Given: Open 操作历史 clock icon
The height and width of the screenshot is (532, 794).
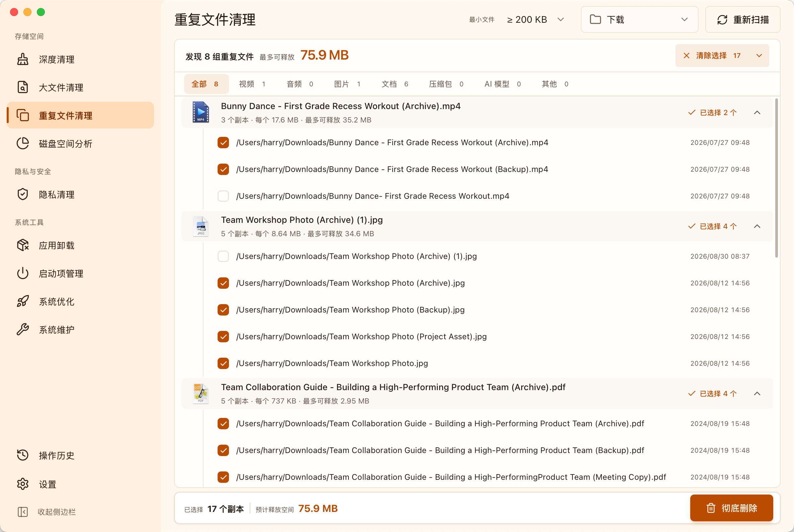Looking at the screenshot, I should click(x=23, y=455).
